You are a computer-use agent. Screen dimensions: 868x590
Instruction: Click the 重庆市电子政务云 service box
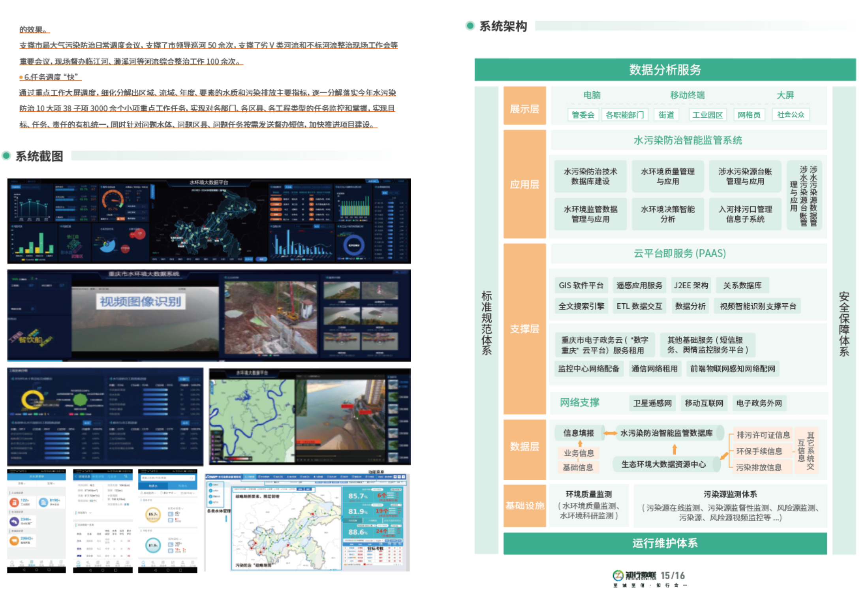click(x=605, y=345)
